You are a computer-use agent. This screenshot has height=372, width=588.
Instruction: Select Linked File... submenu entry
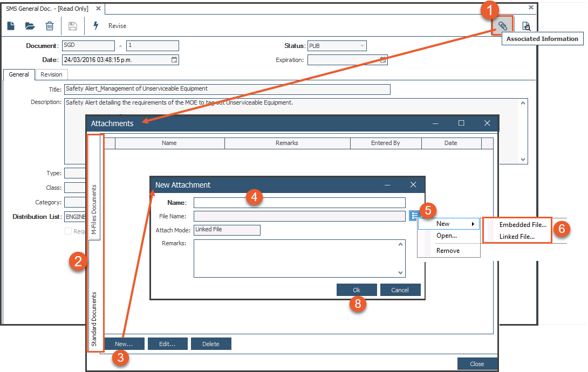click(517, 236)
